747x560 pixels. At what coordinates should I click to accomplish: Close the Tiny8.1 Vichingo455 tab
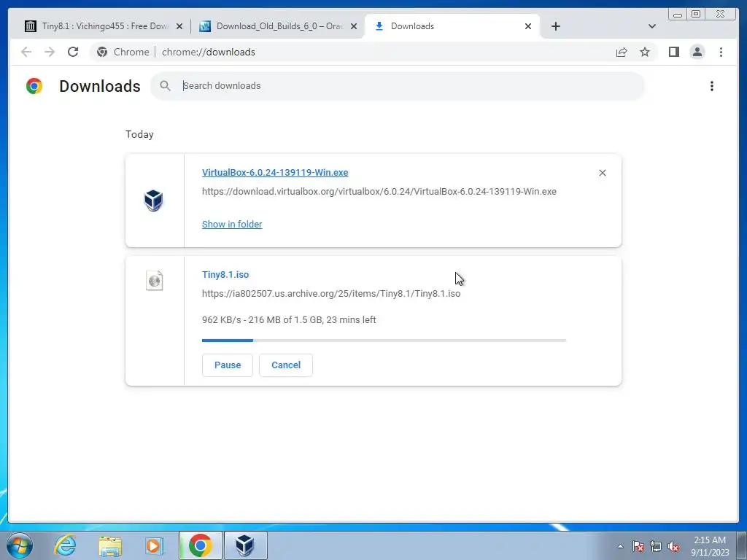(x=179, y=26)
